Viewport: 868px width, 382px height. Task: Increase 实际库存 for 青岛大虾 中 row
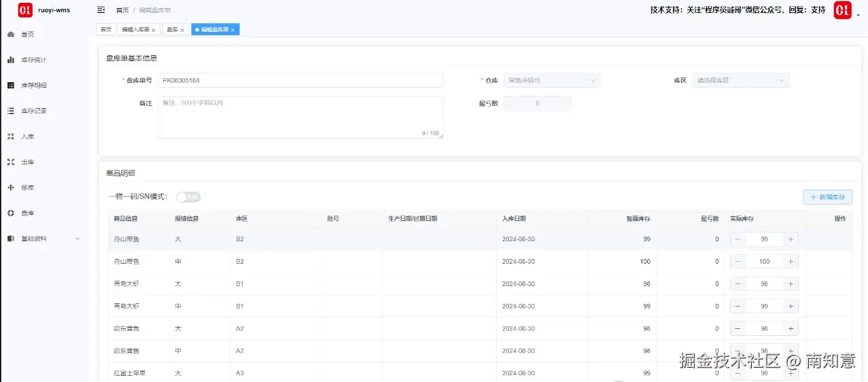coord(791,307)
